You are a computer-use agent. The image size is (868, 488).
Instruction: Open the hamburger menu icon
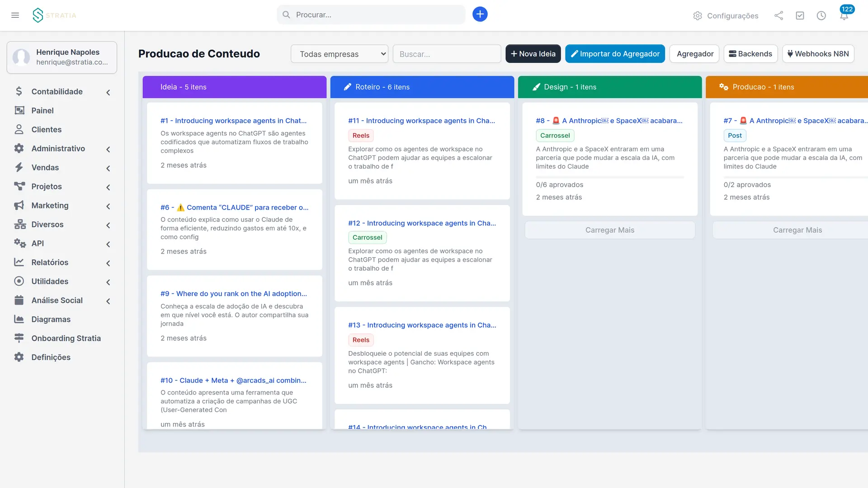tap(15, 15)
